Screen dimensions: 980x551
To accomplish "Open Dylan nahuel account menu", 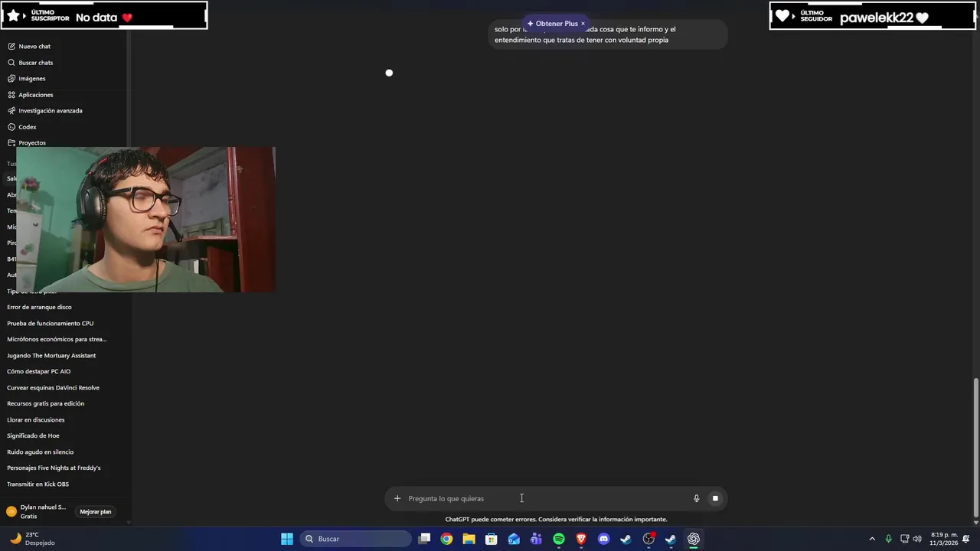I will point(37,511).
